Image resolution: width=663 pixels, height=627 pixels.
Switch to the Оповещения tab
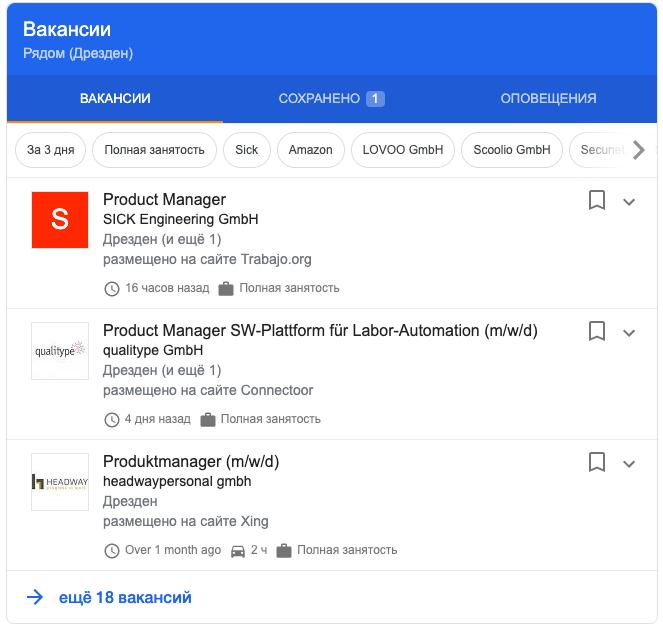pos(548,98)
